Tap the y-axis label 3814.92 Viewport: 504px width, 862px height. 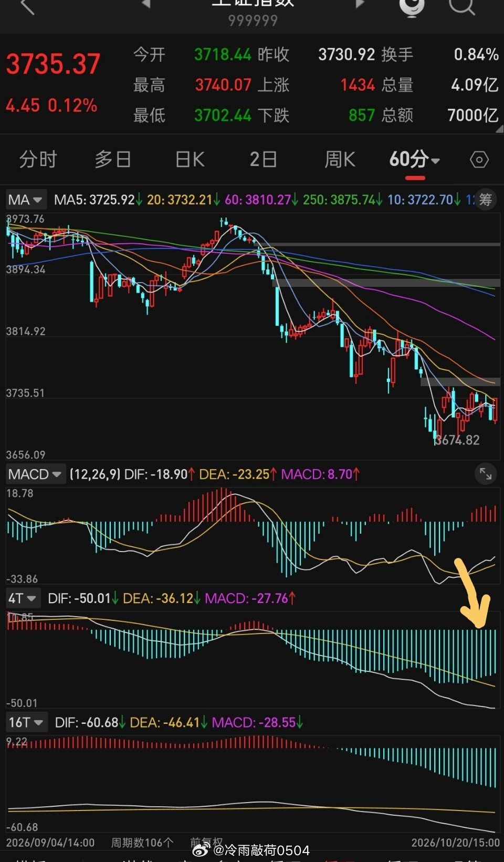click(x=26, y=331)
